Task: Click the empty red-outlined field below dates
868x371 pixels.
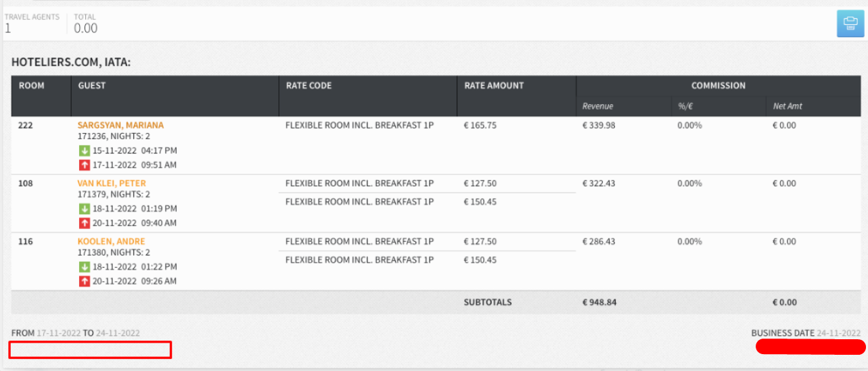Action: tap(90, 350)
